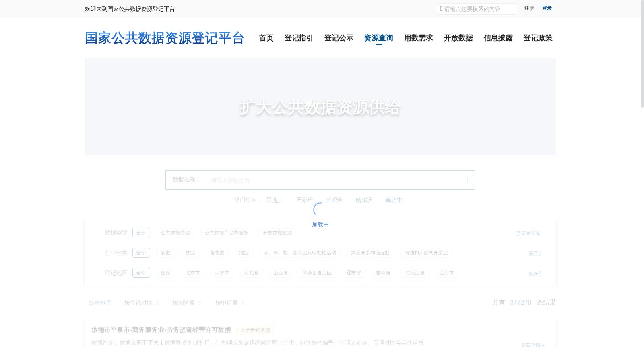Open the 登记指引 navigation item

[x=299, y=38]
